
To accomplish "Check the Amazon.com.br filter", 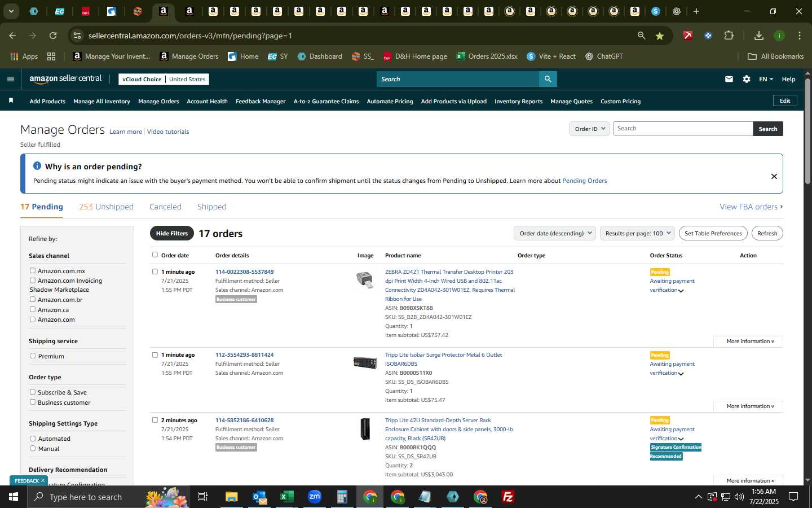I will pyautogui.click(x=33, y=300).
